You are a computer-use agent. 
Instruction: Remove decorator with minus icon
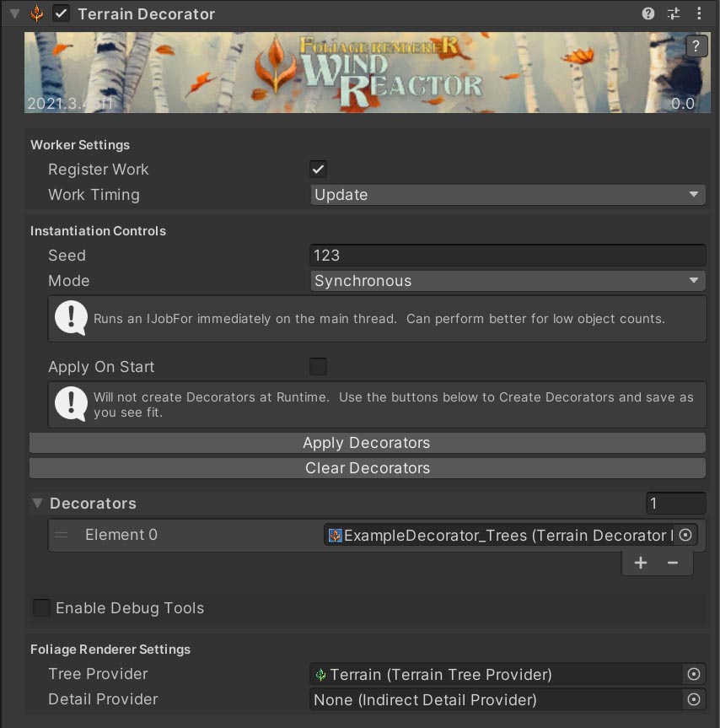673,563
